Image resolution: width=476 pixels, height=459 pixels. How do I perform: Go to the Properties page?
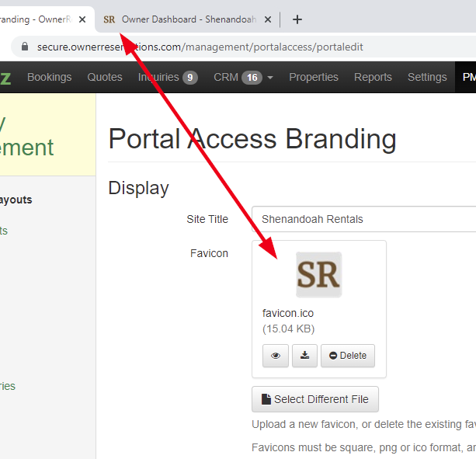tap(314, 77)
